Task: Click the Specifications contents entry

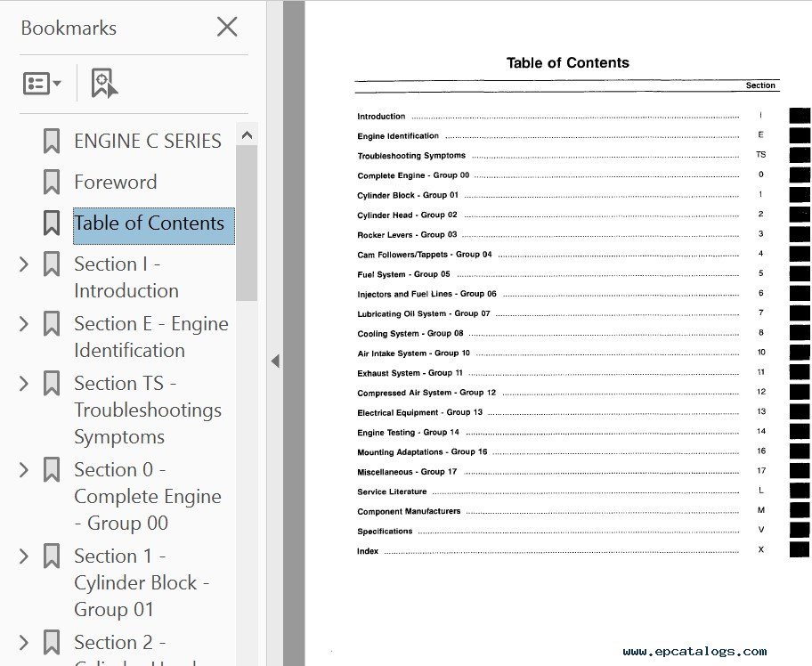Action: tap(385, 532)
